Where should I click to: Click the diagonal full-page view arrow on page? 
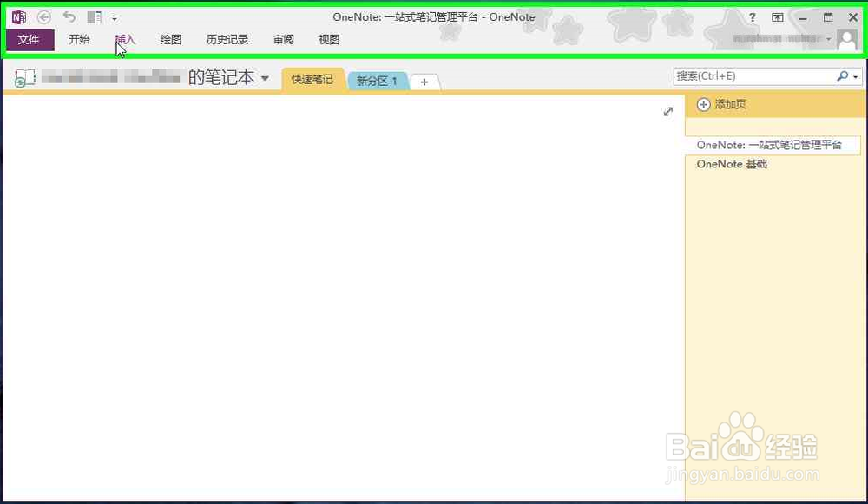[667, 111]
